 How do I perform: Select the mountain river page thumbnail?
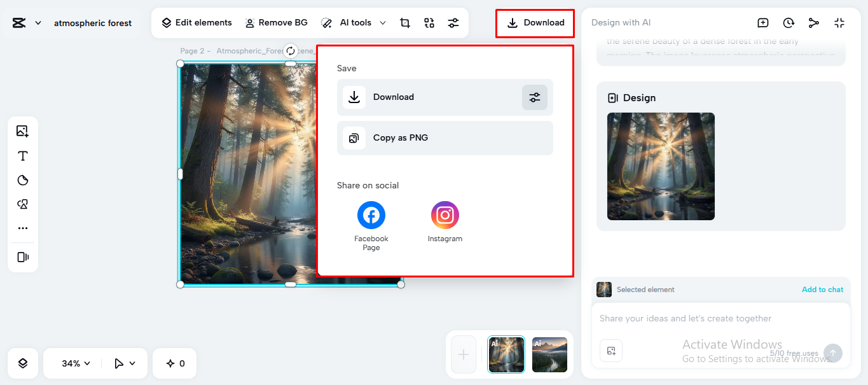549,354
